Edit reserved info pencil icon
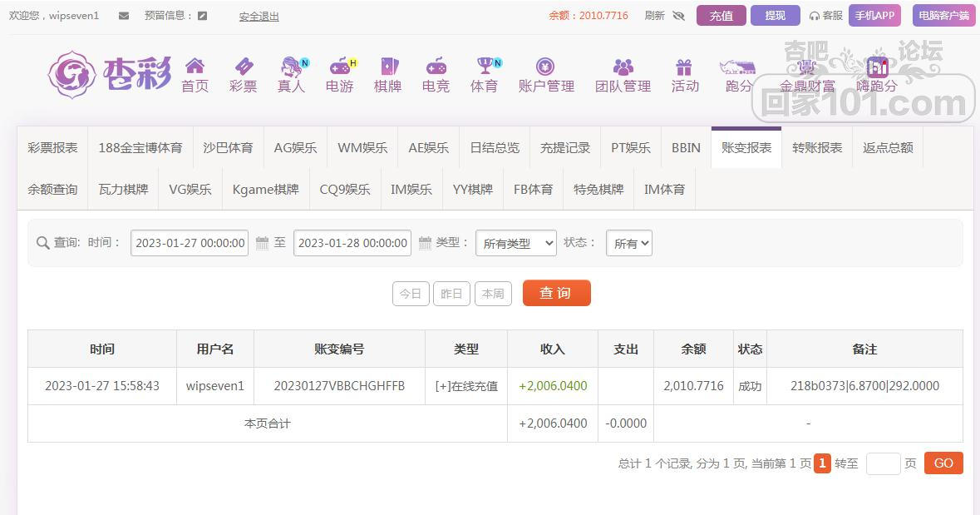 coord(203,16)
